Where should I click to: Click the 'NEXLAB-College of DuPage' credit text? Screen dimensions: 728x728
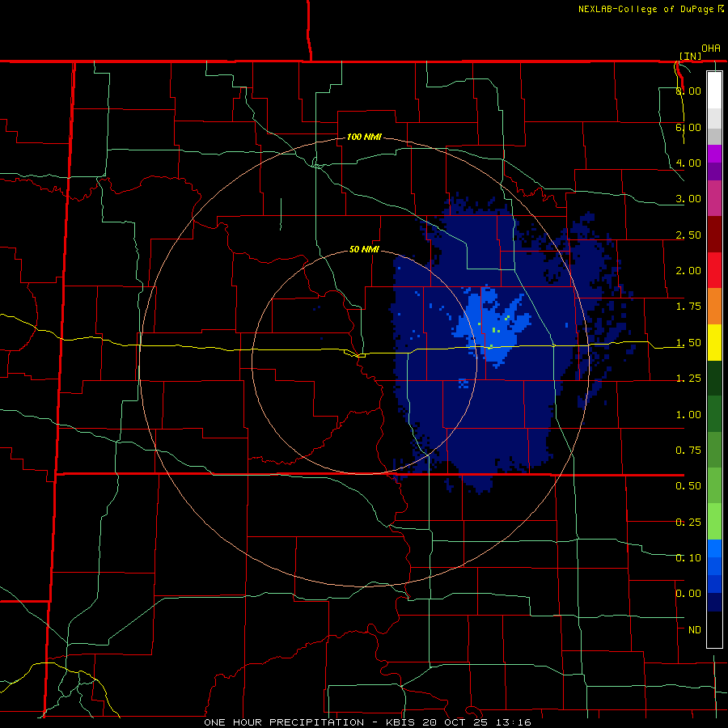[645, 9]
